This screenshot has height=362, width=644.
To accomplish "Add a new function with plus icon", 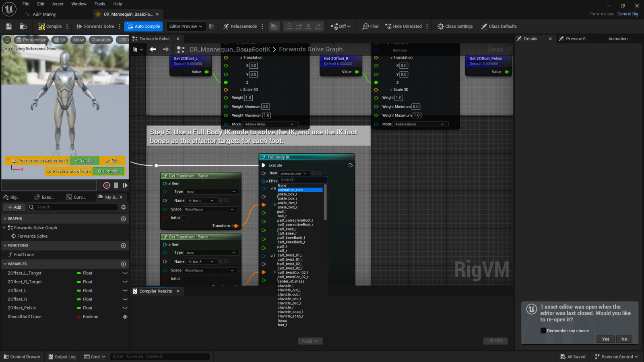I will [124, 246].
